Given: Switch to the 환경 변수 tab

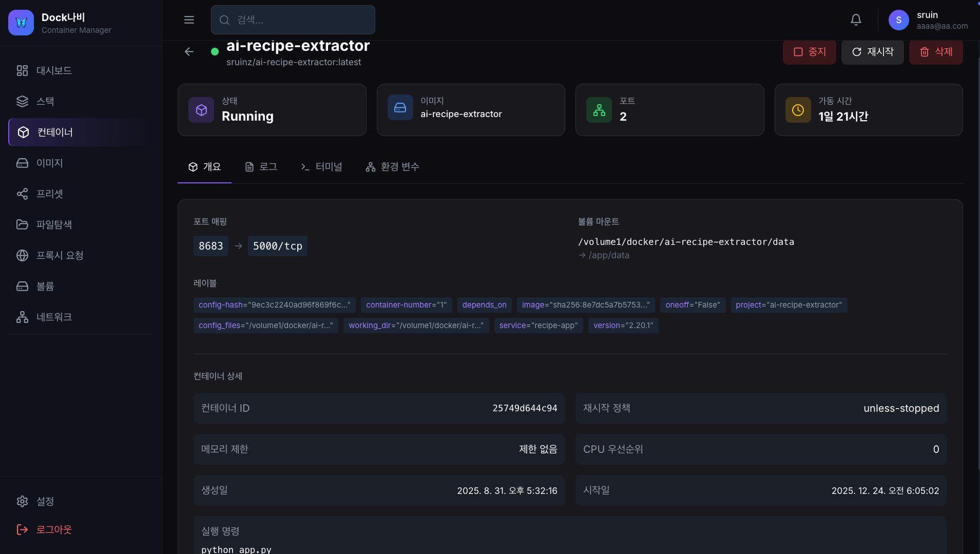Looking at the screenshot, I should point(393,167).
